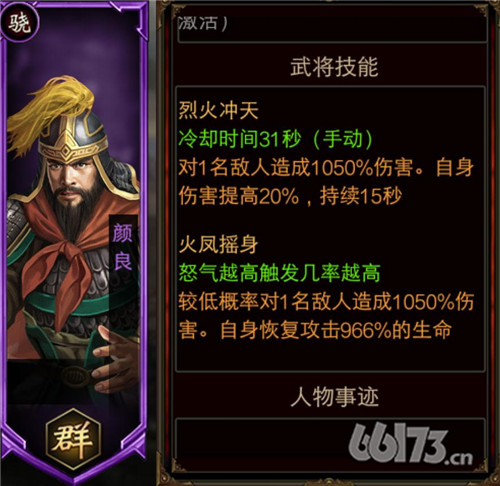Image resolution: width=500 pixels, height=486 pixels.
Task: Click the 烈火冲天 1050% damage description
Action: coord(326,182)
